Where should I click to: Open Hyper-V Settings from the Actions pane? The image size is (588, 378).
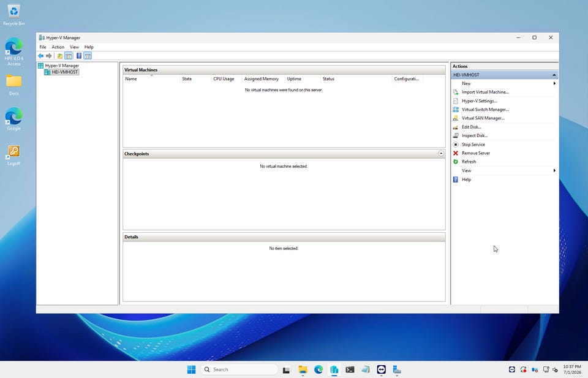click(x=479, y=101)
